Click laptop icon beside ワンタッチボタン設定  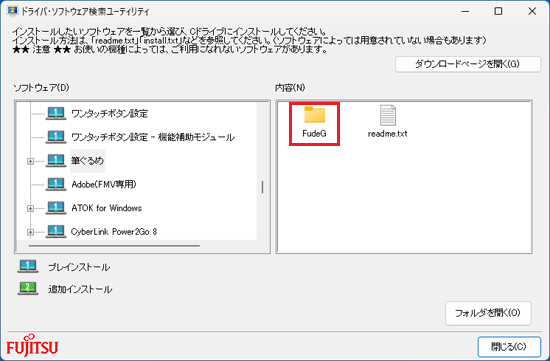pyautogui.click(x=56, y=114)
